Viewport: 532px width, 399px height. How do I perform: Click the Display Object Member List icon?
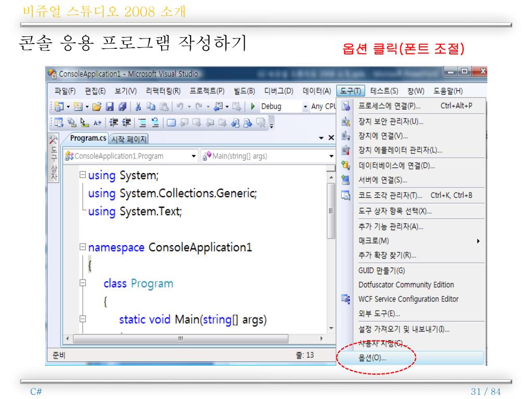[x=59, y=122]
